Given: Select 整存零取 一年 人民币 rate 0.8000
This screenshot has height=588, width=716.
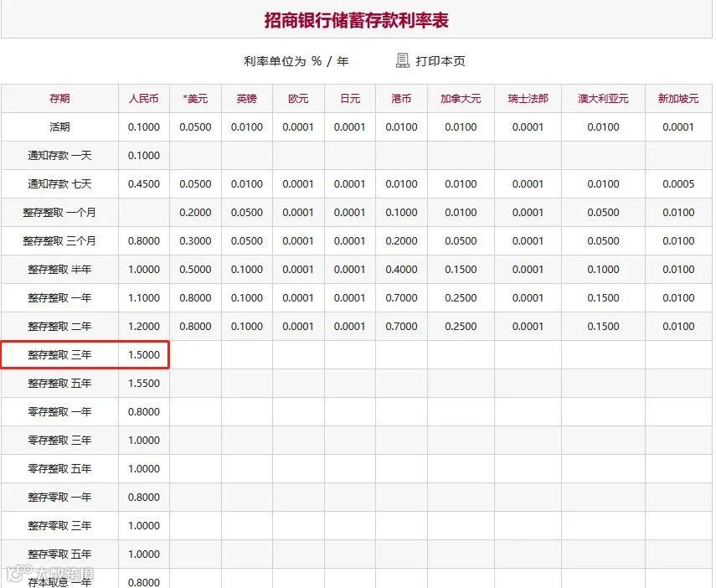Looking at the screenshot, I should pyautogui.click(x=144, y=497).
